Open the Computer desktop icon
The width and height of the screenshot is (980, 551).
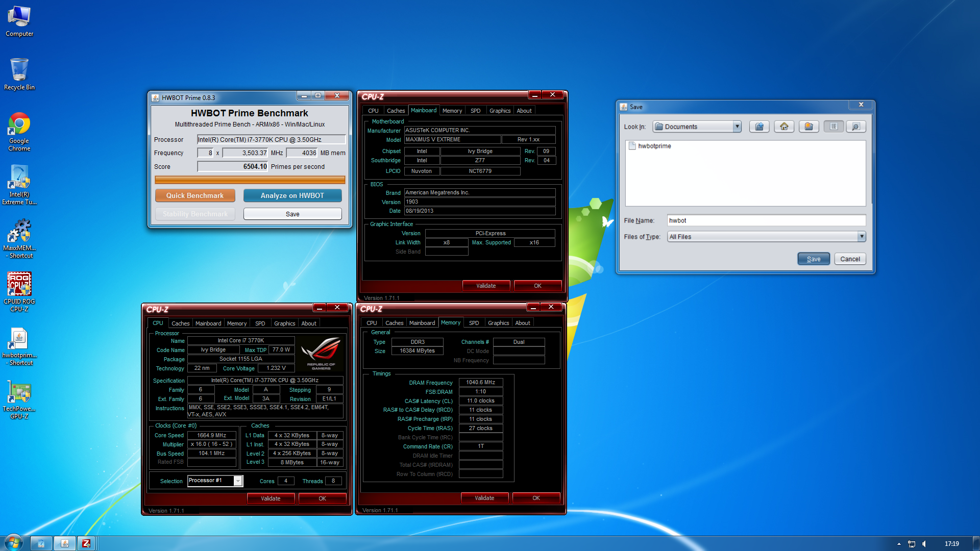pyautogui.click(x=19, y=21)
